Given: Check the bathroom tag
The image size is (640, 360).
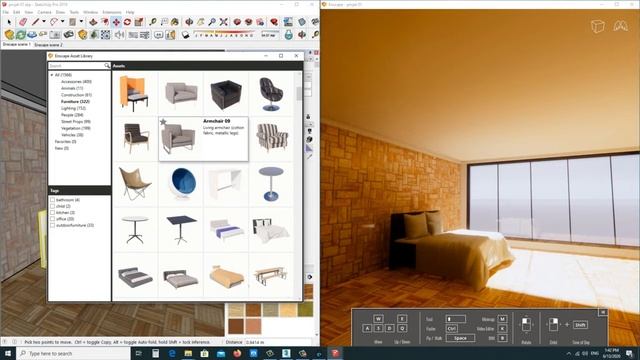Looking at the screenshot, I should click(52, 200).
